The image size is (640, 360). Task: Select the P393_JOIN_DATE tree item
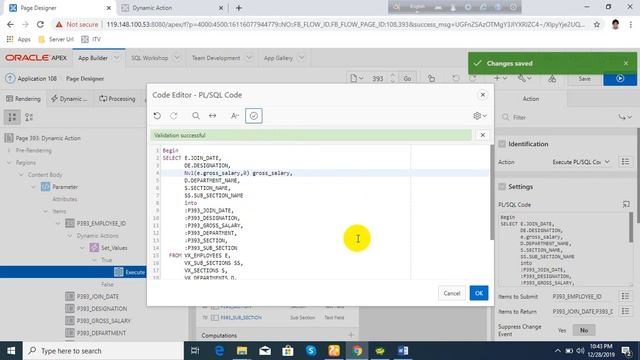[x=98, y=296]
